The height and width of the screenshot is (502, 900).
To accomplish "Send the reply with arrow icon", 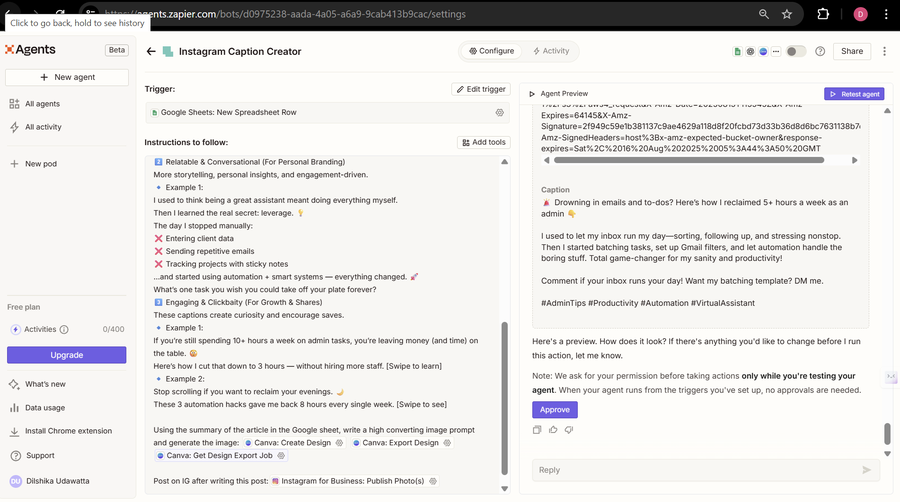I will pos(867,470).
